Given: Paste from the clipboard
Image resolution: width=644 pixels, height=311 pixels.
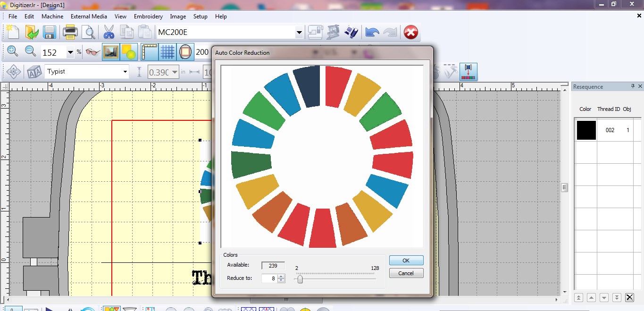Looking at the screenshot, I should tap(144, 33).
